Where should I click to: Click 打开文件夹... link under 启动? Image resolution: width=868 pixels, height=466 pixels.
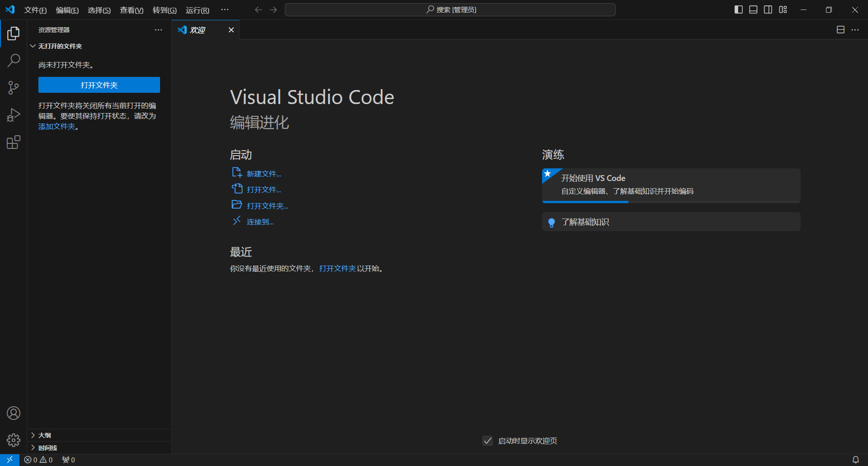tap(268, 206)
